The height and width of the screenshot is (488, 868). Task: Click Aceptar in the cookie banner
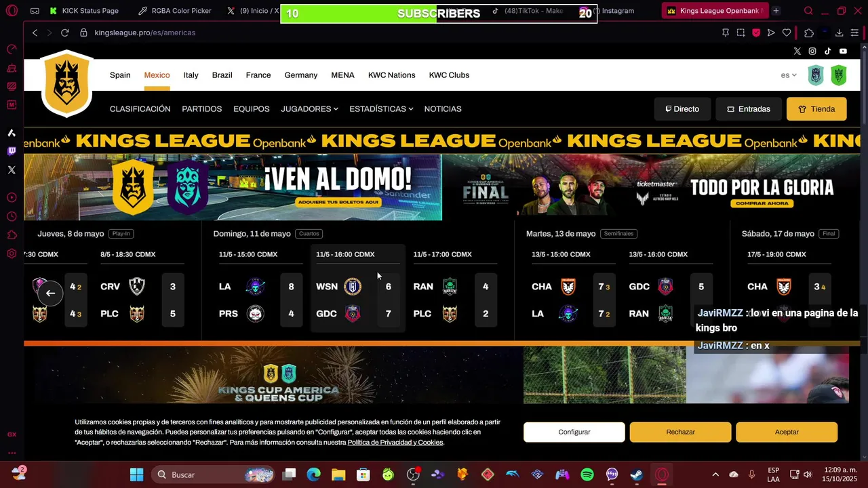[787, 432]
